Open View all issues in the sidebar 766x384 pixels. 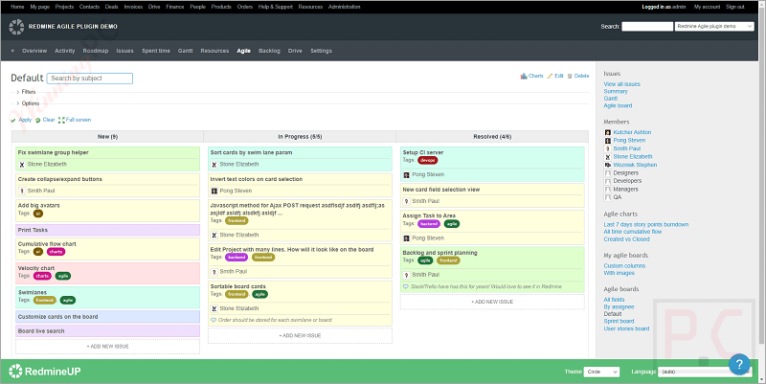coord(621,84)
